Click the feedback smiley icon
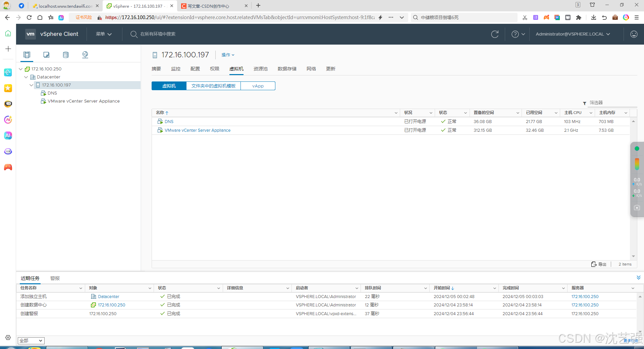Viewport: 644px width, 349px height. (634, 34)
